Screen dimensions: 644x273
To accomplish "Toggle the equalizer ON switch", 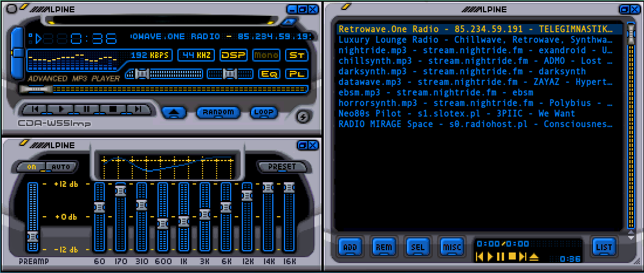I will [32, 167].
